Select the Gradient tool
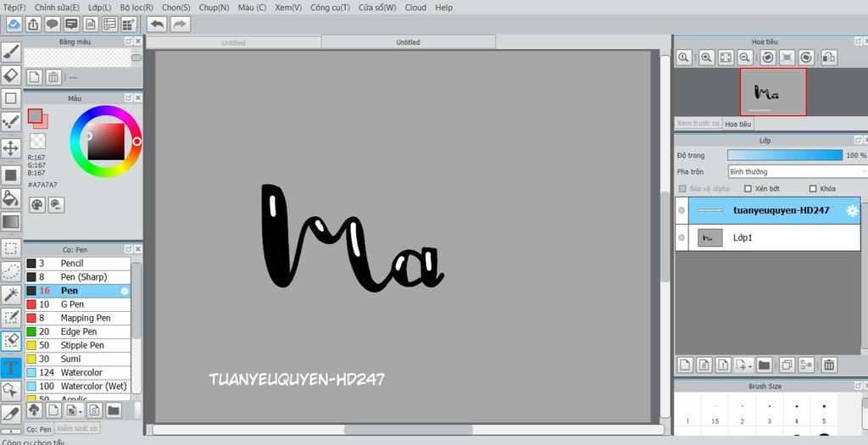This screenshot has height=445, width=868. tap(11, 221)
